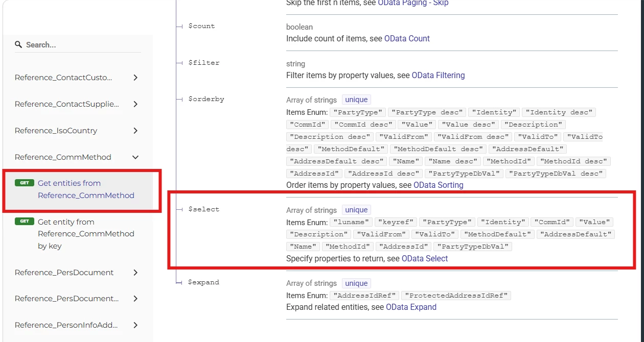Click "PartyTypeDbVal desc" enum value
Viewport: 644px width, 342px height.
556,174
